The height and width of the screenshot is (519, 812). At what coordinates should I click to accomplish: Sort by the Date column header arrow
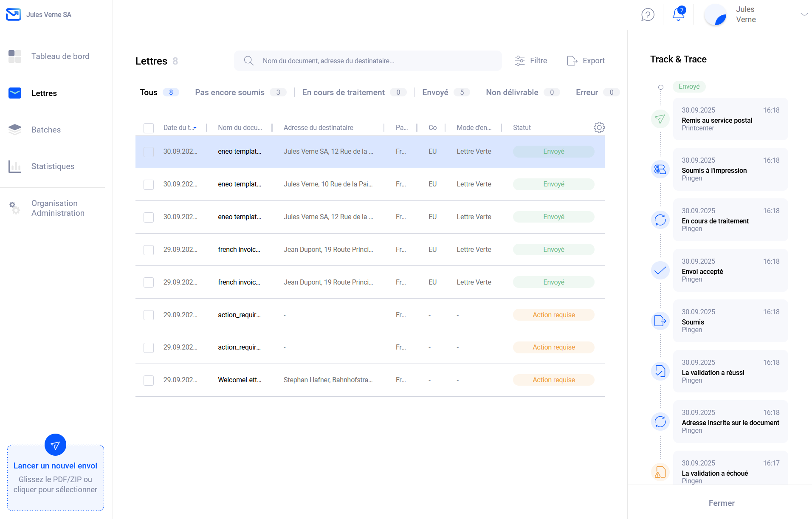point(195,128)
